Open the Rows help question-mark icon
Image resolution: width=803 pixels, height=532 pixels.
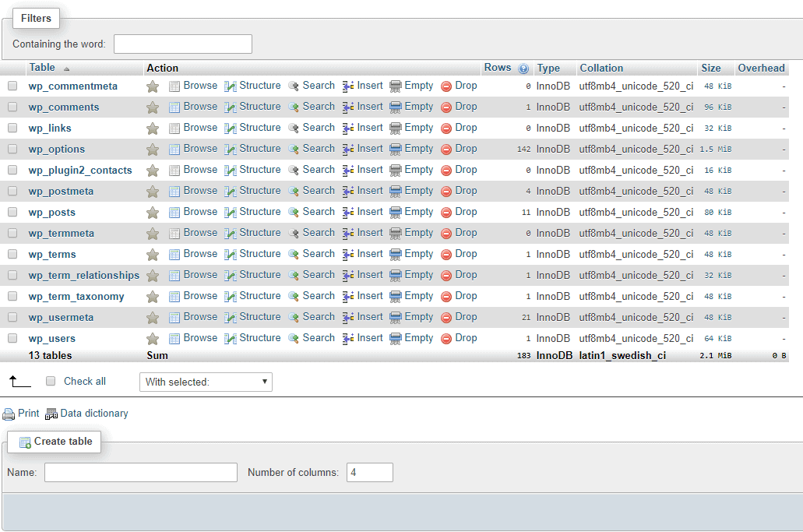pos(523,69)
